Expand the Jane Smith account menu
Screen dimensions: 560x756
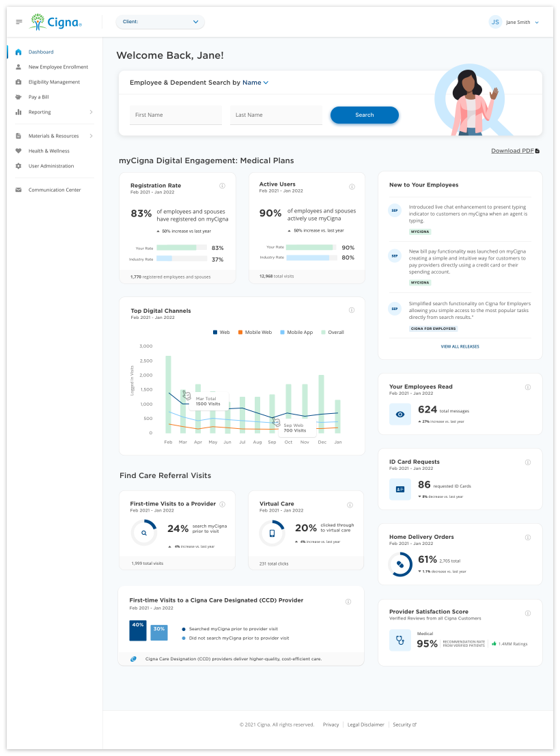[x=537, y=22]
